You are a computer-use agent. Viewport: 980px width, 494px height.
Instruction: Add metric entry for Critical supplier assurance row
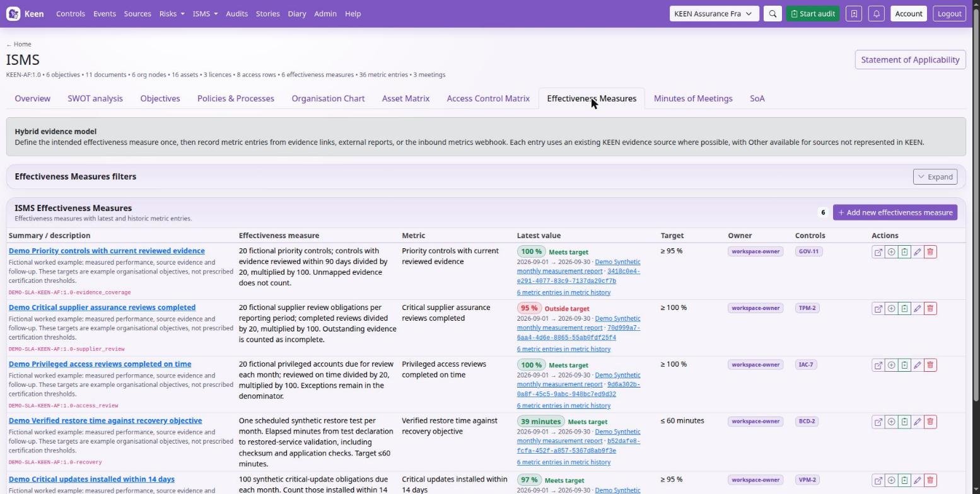coord(891,309)
